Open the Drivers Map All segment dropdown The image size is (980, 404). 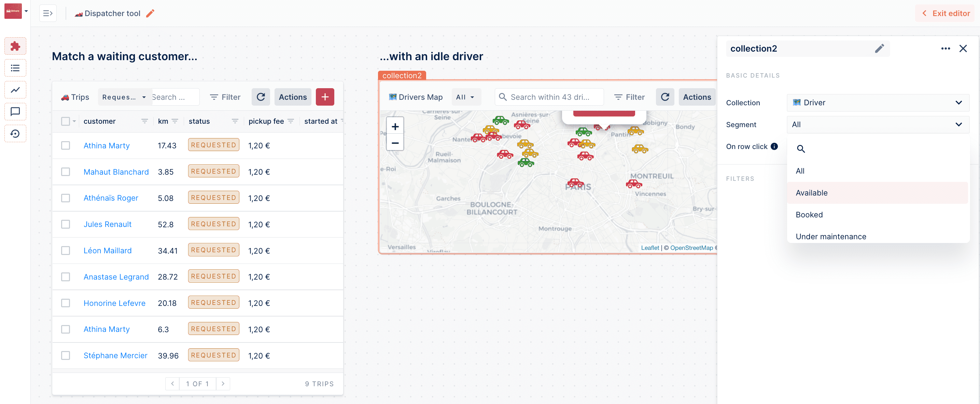point(465,97)
